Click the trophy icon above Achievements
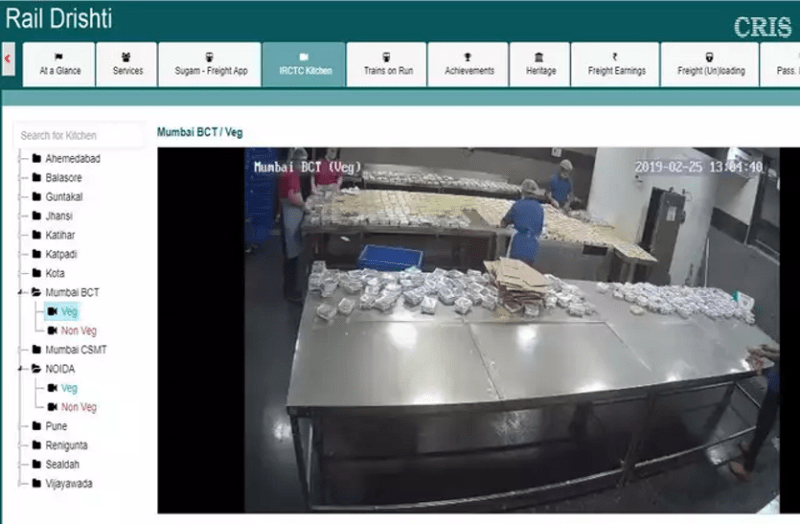Image resolution: width=800 pixels, height=524 pixels. pos(468,57)
